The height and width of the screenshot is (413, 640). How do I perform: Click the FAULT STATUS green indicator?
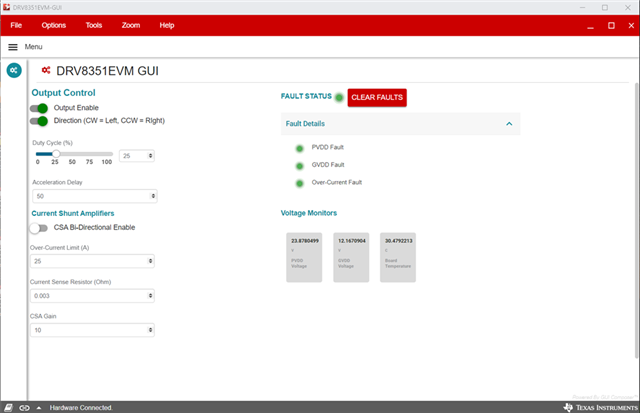click(x=339, y=98)
